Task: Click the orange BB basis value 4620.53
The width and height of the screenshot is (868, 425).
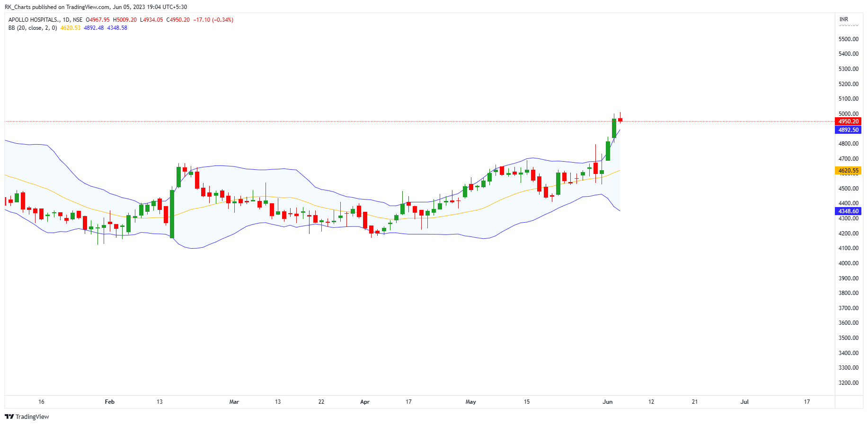Action: coord(71,28)
